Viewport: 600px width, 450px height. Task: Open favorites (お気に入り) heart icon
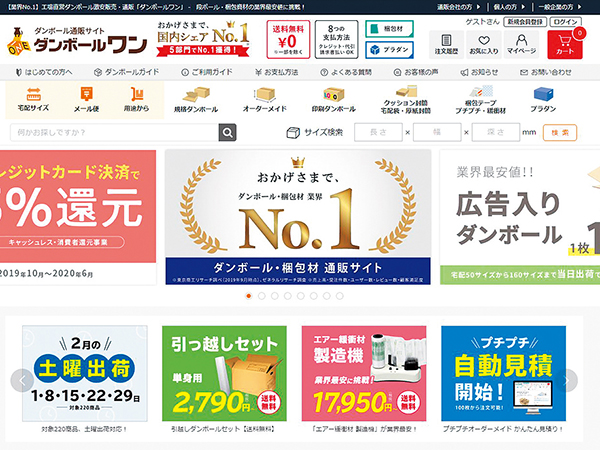click(x=484, y=44)
